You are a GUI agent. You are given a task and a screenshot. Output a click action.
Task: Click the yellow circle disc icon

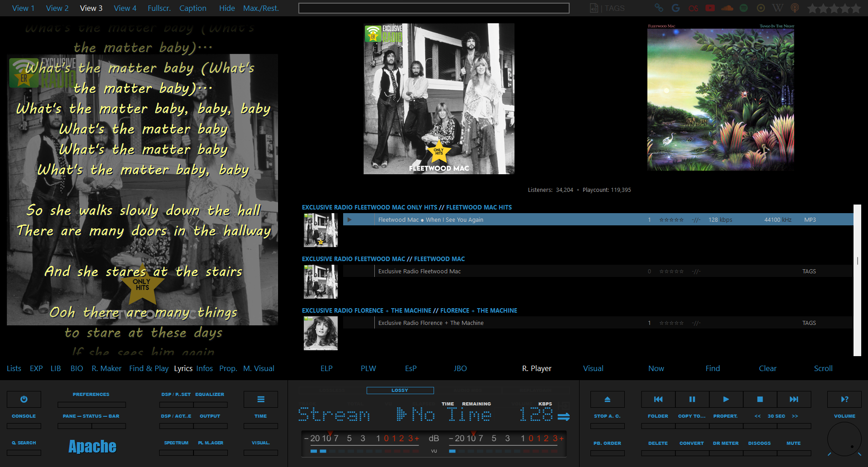point(761,8)
